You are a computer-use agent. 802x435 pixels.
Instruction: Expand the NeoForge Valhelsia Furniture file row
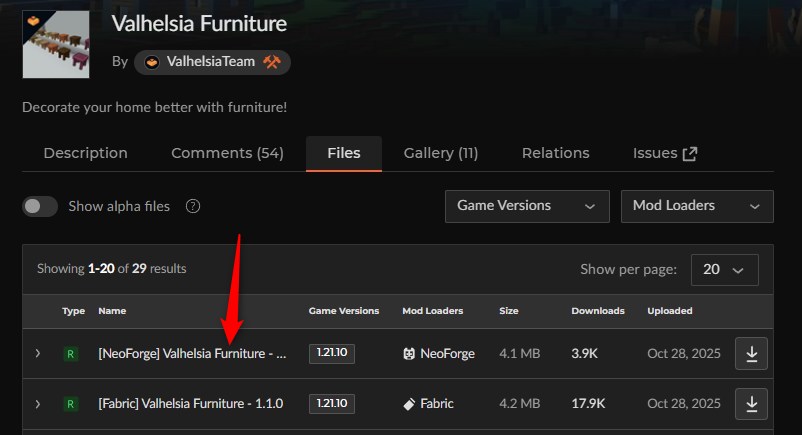coord(38,354)
